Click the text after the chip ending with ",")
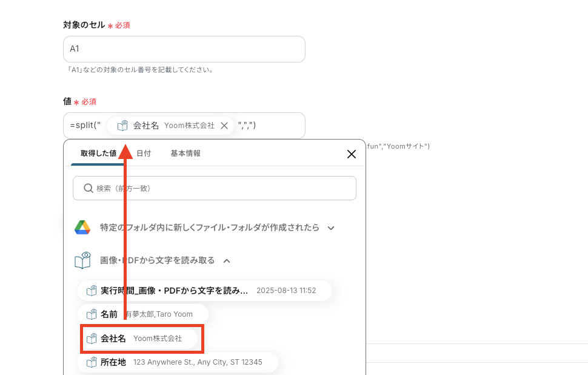Image resolution: width=588 pixels, height=375 pixels. pos(247,126)
